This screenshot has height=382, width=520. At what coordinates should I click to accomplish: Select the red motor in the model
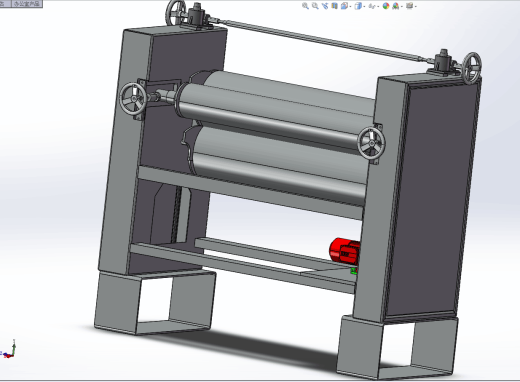(345, 252)
